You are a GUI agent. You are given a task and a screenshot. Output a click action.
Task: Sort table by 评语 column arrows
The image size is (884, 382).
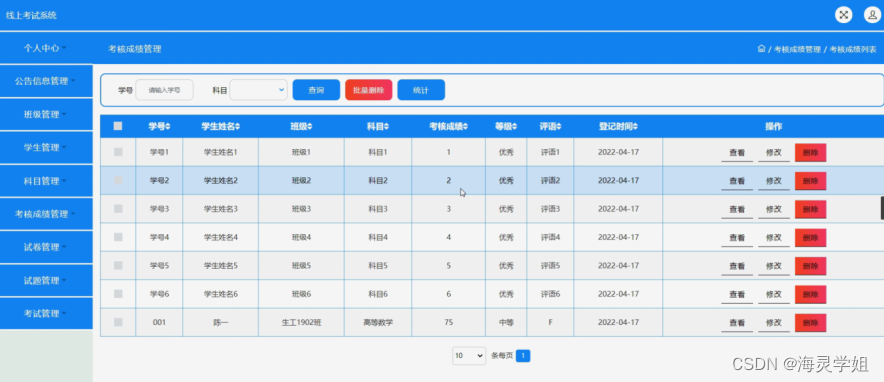pos(558,127)
